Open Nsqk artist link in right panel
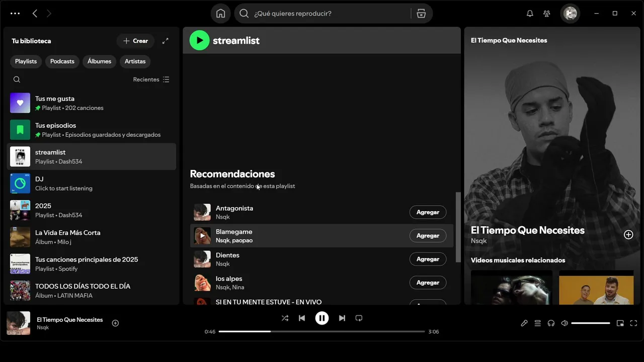644x362 pixels. coord(478,241)
